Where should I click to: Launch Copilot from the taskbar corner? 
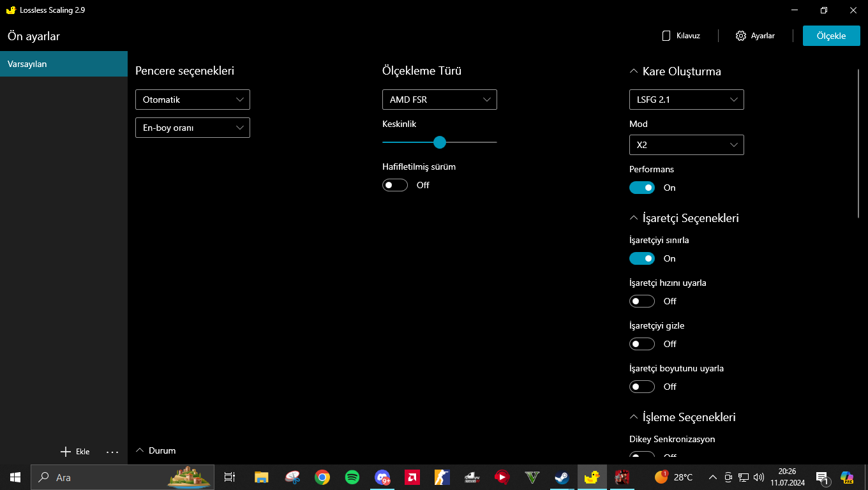click(847, 477)
